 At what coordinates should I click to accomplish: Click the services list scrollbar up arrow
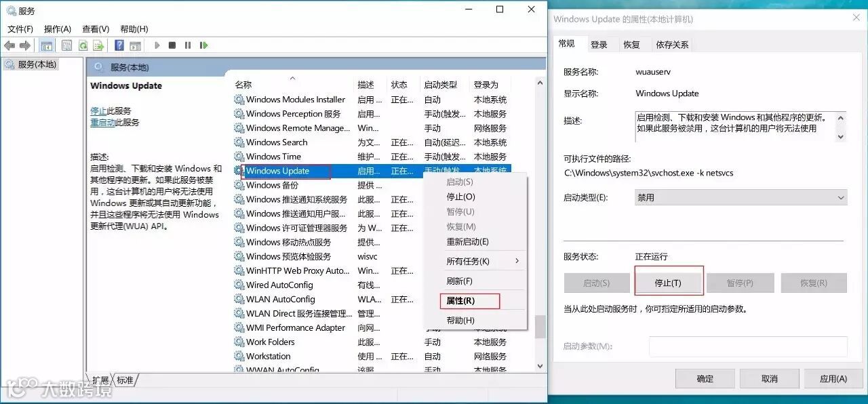(x=540, y=83)
